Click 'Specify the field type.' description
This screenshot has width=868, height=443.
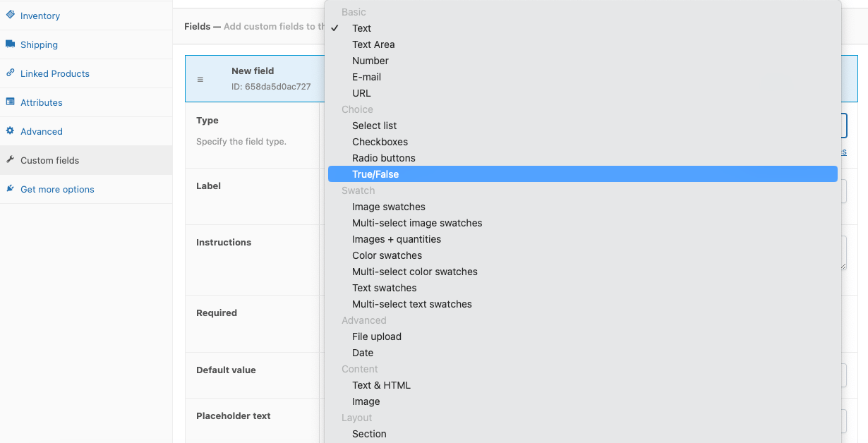pyautogui.click(x=241, y=142)
